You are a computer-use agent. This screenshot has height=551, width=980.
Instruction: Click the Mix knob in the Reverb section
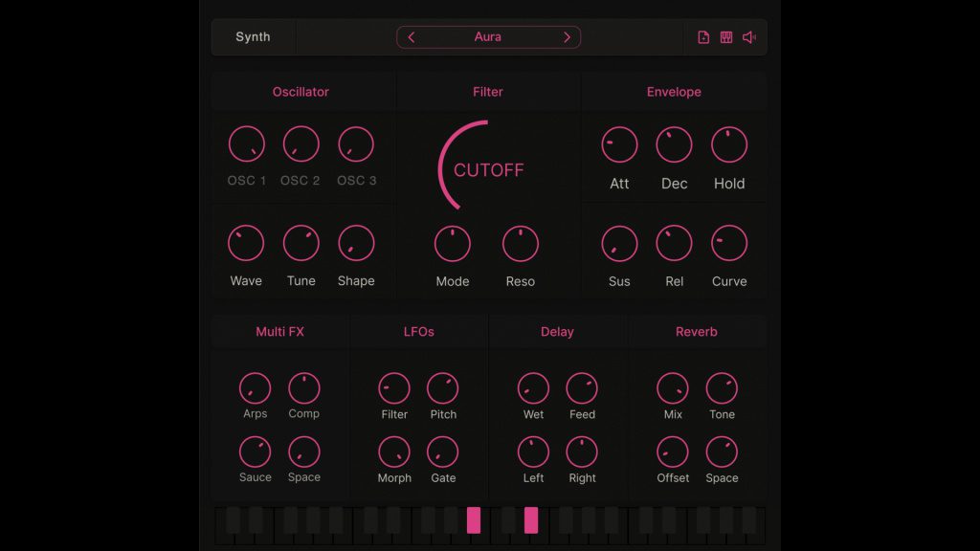672,387
